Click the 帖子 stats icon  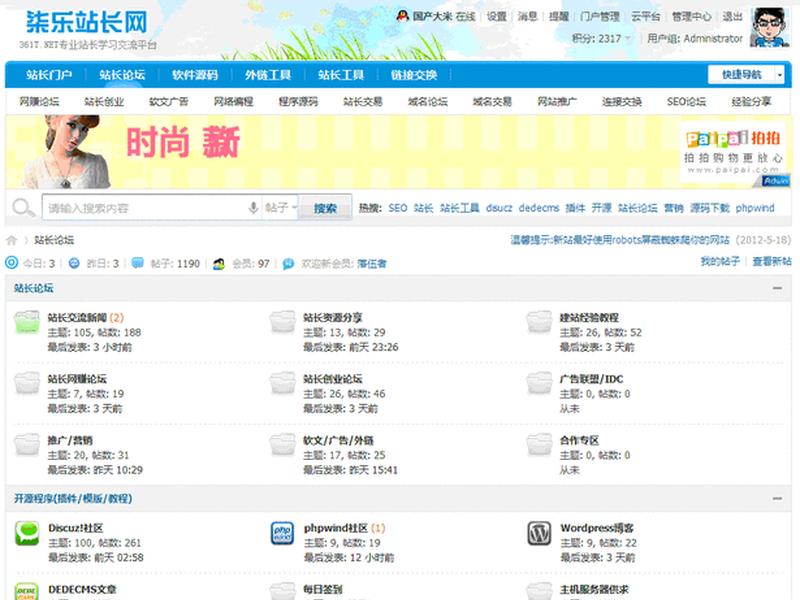[x=137, y=263]
